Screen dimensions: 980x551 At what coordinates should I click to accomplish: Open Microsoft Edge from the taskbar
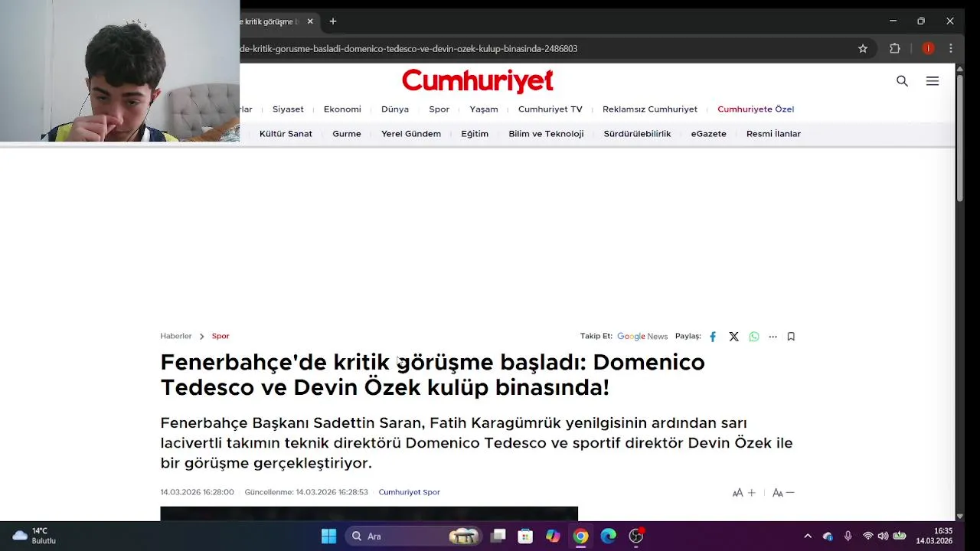point(608,536)
